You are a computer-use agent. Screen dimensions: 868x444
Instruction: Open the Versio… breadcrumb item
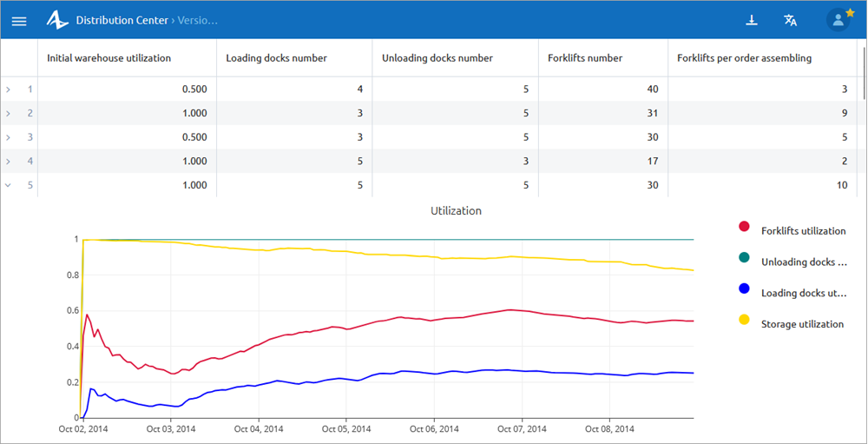pos(198,21)
